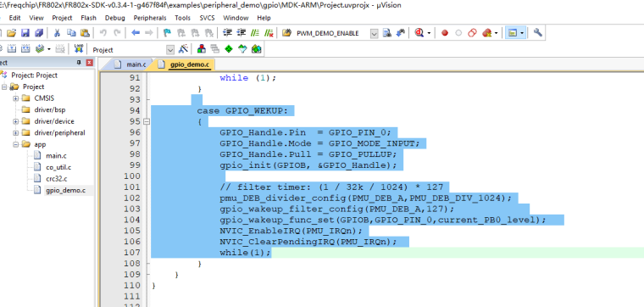Click the Redo arrow icon

pyautogui.click(x=117, y=33)
